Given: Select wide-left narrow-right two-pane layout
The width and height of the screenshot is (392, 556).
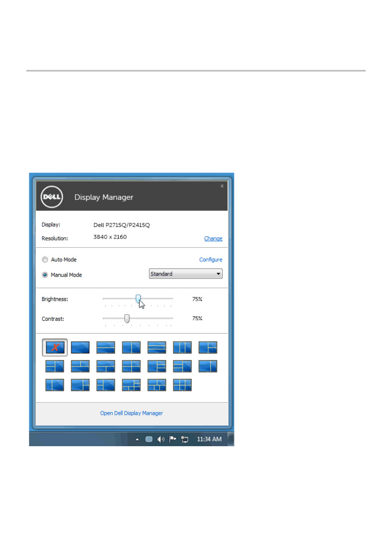Looking at the screenshot, I should click(x=208, y=366).
